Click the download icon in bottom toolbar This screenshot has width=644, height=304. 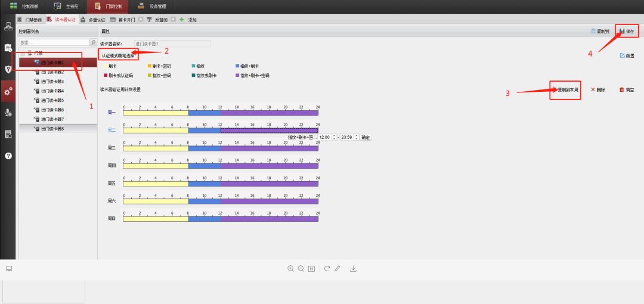click(353, 269)
